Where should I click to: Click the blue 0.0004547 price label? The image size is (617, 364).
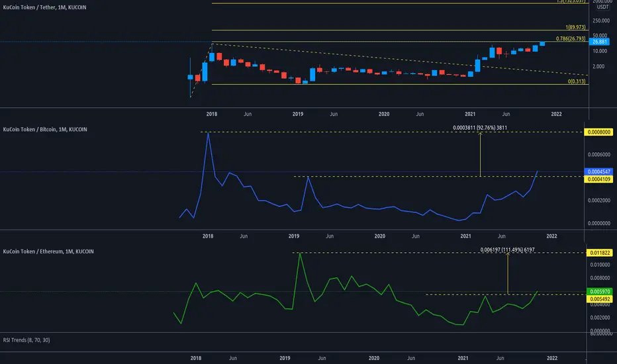599,171
